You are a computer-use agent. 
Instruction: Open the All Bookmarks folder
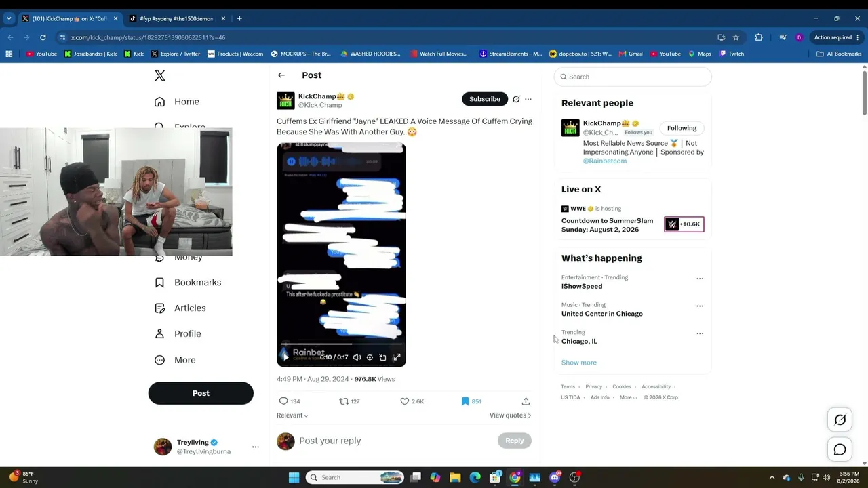coord(839,54)
